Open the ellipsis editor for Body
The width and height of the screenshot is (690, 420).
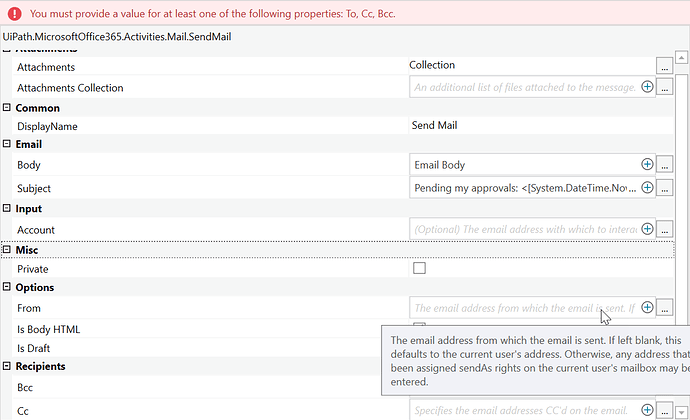[666, 165]
